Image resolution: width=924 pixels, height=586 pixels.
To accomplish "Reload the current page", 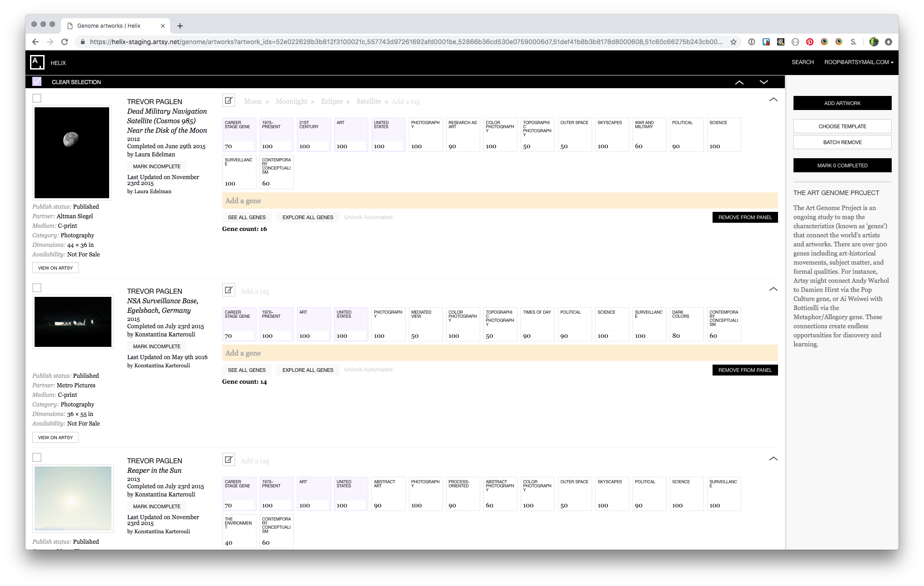I will [x=65, y=42].
